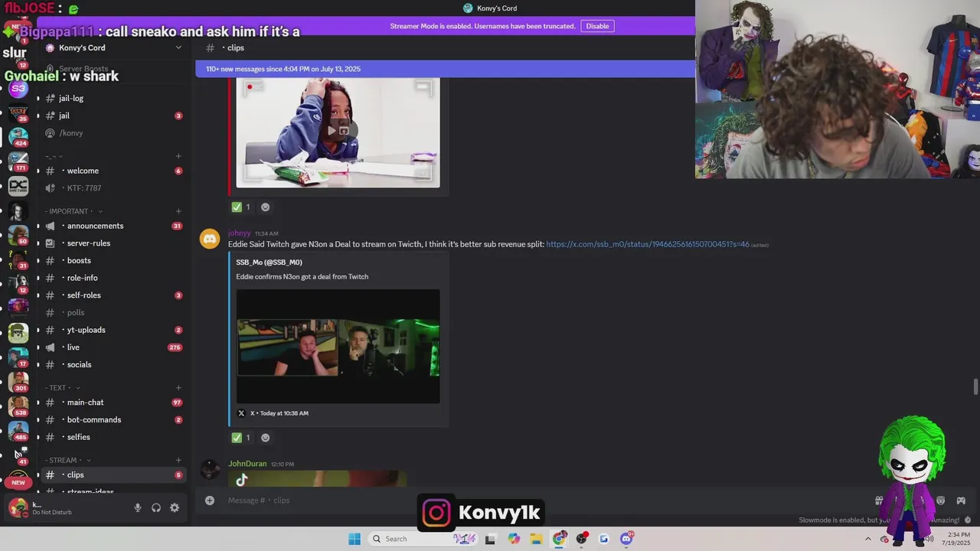The height and width of the screenshot is (551, 980).
Task: Create channel in STREAM category
Action: [x=178, y=460]
